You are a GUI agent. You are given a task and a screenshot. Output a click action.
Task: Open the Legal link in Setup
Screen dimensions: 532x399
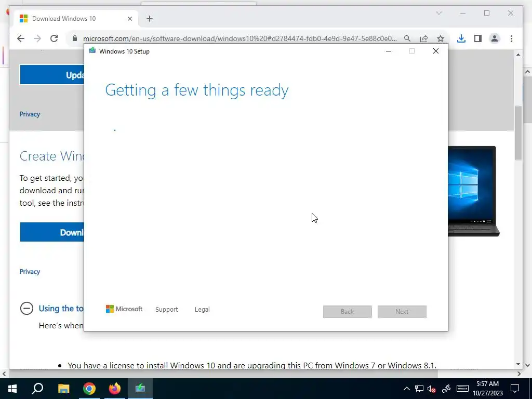coord(202,309)
